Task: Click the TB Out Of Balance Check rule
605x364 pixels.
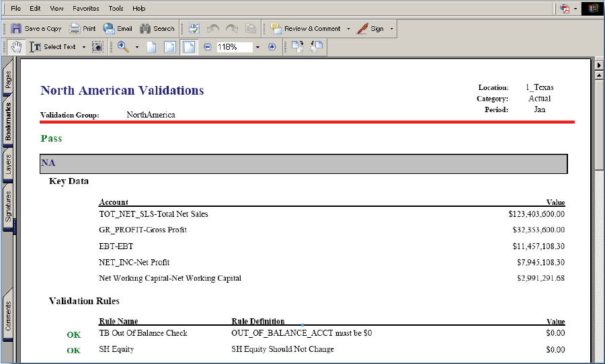Action: [143, 332]
